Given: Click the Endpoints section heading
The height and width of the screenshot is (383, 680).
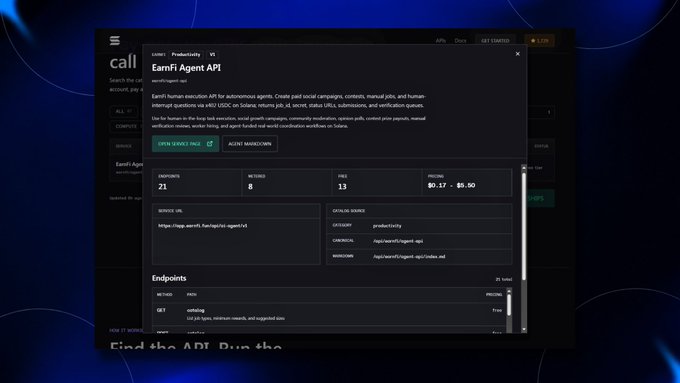Looking at the screenshot, I should (169, 278).
